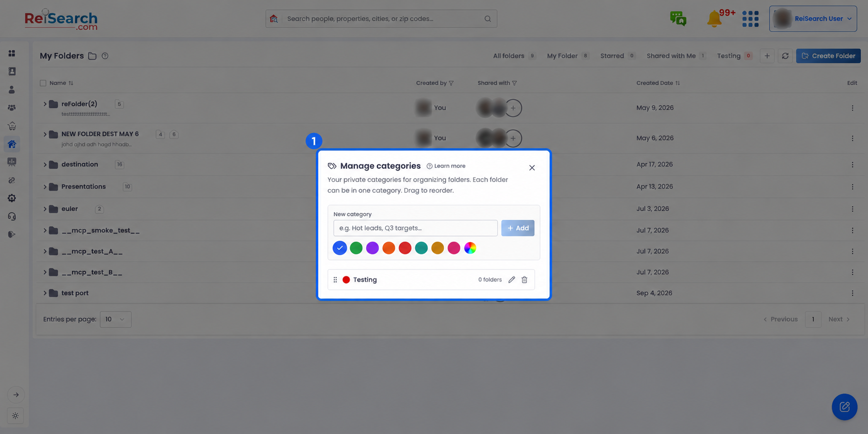This screenshot has height=434, width=868.
Task: Click the Add category button
Action: tap(518, 228)
